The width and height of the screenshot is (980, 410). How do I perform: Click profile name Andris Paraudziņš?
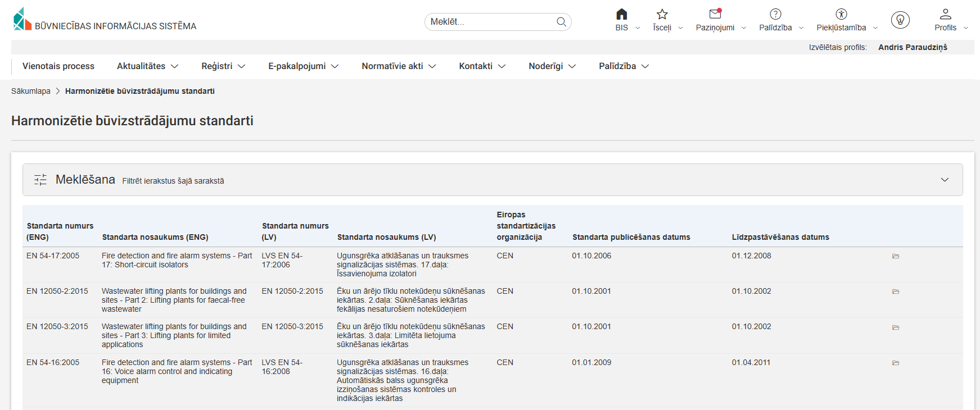913,47
